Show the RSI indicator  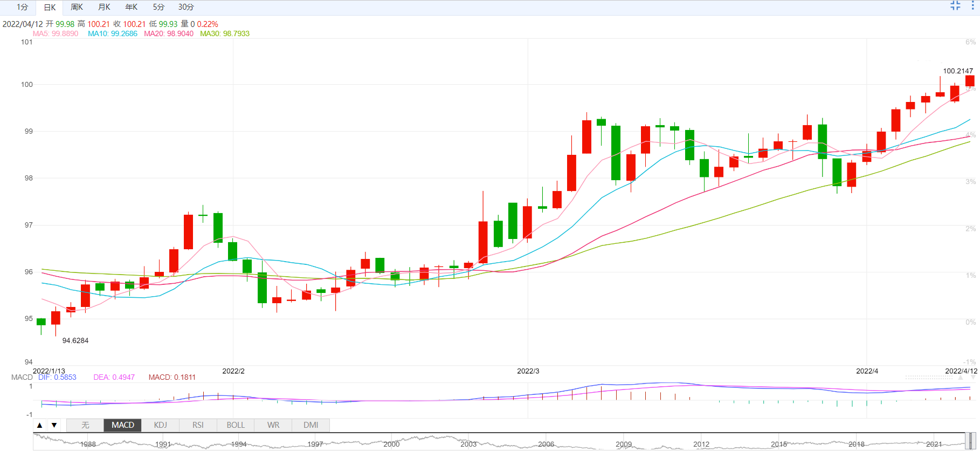point(198,425)
